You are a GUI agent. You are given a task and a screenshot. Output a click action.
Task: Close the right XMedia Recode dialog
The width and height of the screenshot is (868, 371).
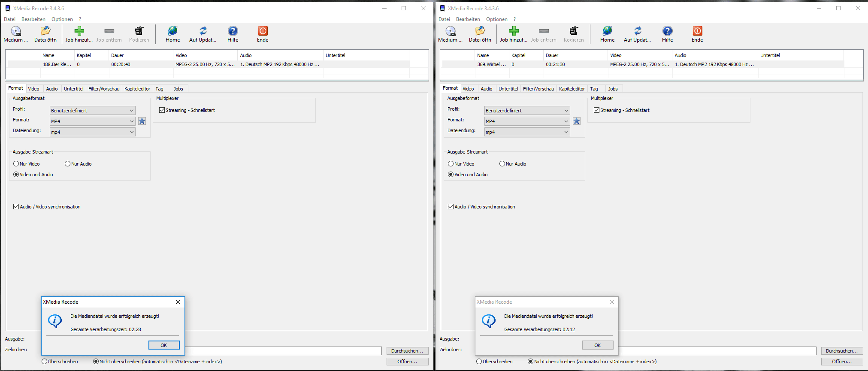pyautogui.click(x=612, y=302)
